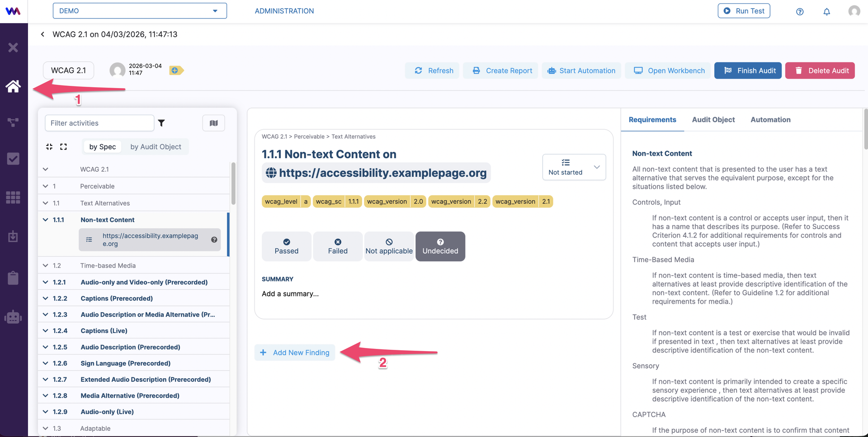Collapse the WCAG 2.1 tree node
The width and height of the screenshot is (868, 437).
[46, 169]
